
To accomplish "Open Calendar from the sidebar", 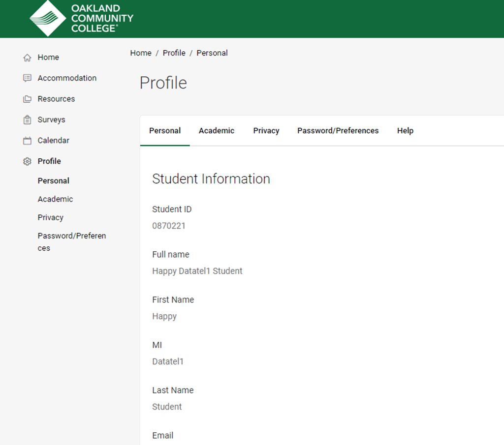I will coord(53,140).
